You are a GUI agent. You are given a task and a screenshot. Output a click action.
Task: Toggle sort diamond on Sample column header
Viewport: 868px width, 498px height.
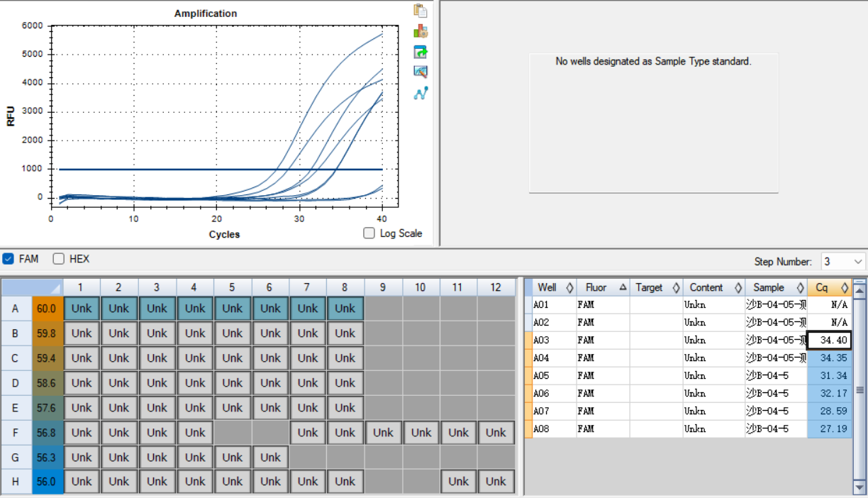point(800,287)
